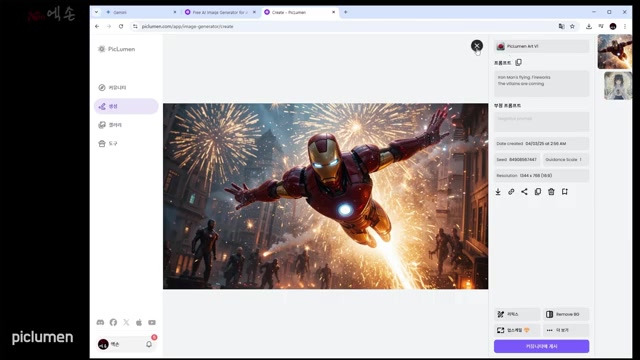The image size is (640, 360).
Task: Open the Facebook icon in the sidebar footer
Action: click(113, 322)
